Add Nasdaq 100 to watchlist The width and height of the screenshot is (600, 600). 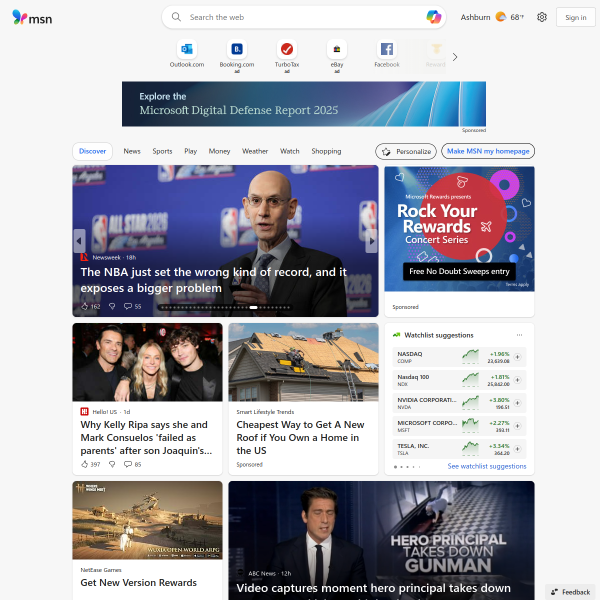click(x=517, y=380)
